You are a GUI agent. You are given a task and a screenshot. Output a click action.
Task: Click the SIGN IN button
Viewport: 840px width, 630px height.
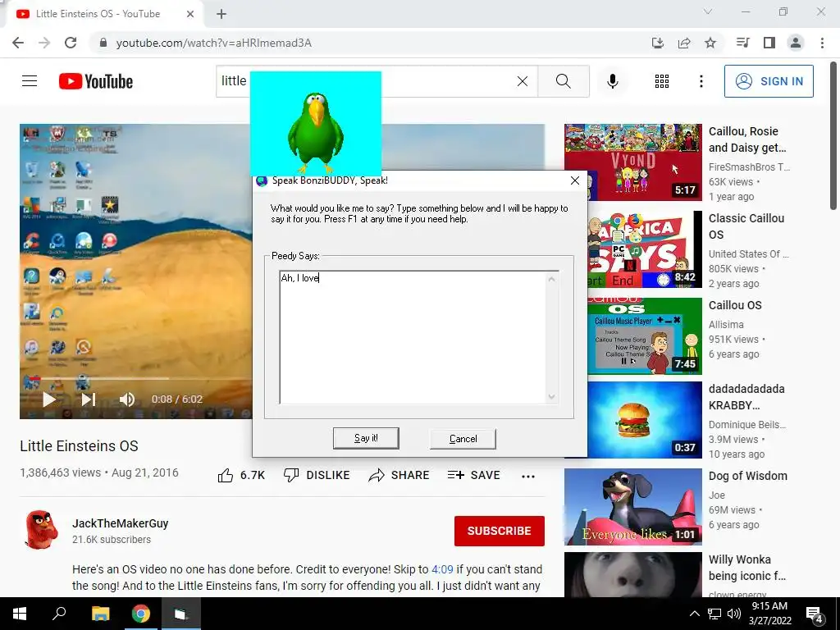(x=769, y=81)
